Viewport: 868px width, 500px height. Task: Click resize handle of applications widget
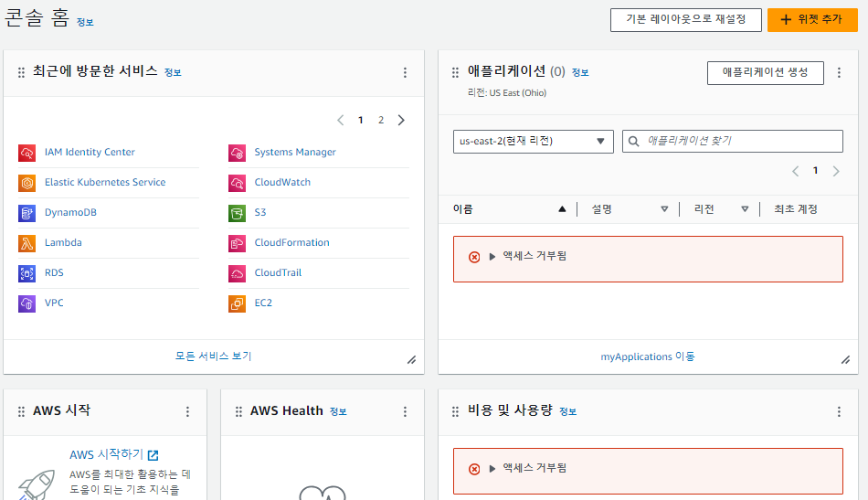[x=846, y=360]
